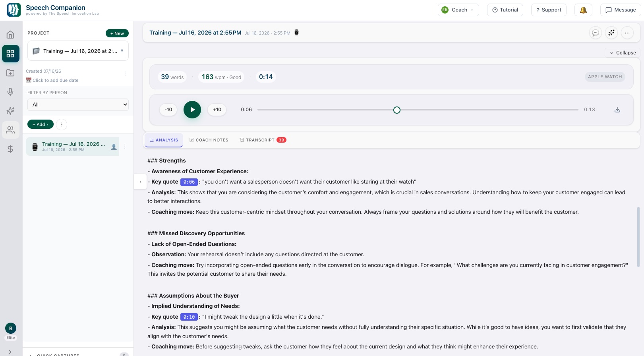The height and width of the screenshot is (356, 644).
Task: Open the people icon in sidebar
Action: (10, 130)
